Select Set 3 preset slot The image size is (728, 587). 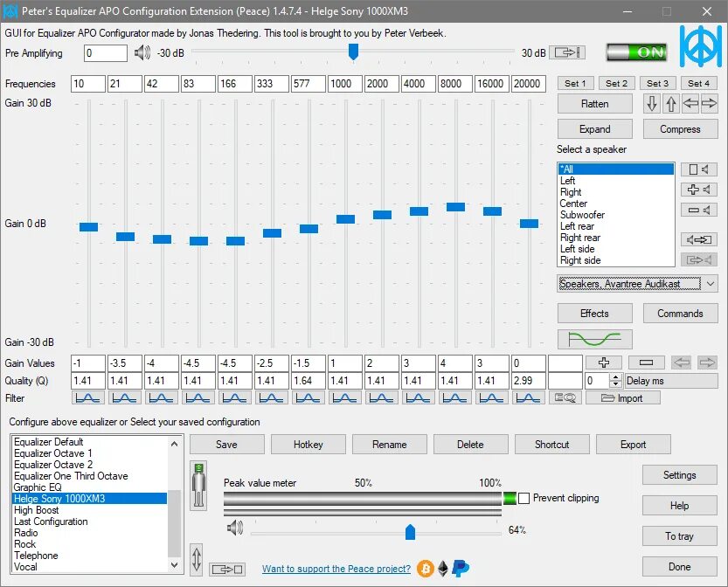(x=657, y=84)
